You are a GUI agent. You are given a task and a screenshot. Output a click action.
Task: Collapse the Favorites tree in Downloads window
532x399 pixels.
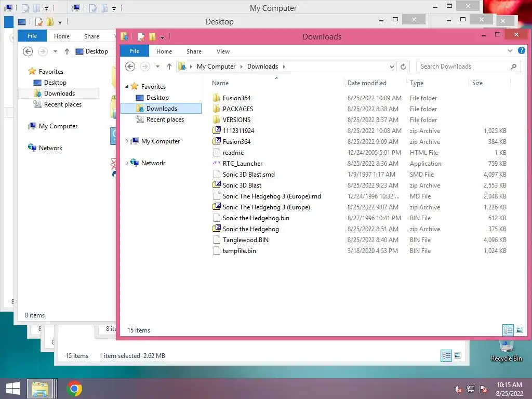127,87
